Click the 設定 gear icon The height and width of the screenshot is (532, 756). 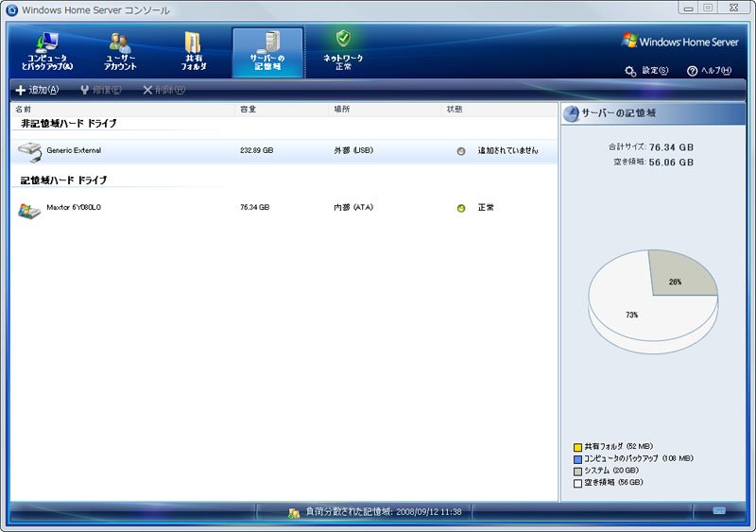[x=630, y=71]
